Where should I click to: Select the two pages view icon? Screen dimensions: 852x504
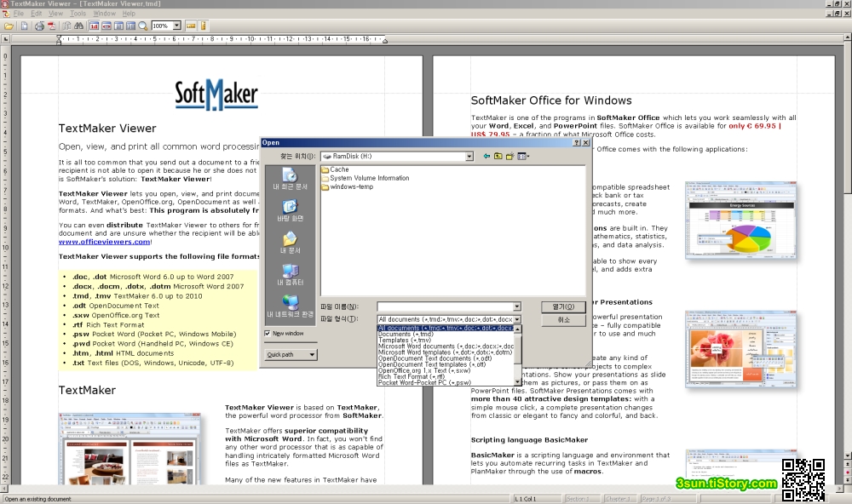point(130,26)
